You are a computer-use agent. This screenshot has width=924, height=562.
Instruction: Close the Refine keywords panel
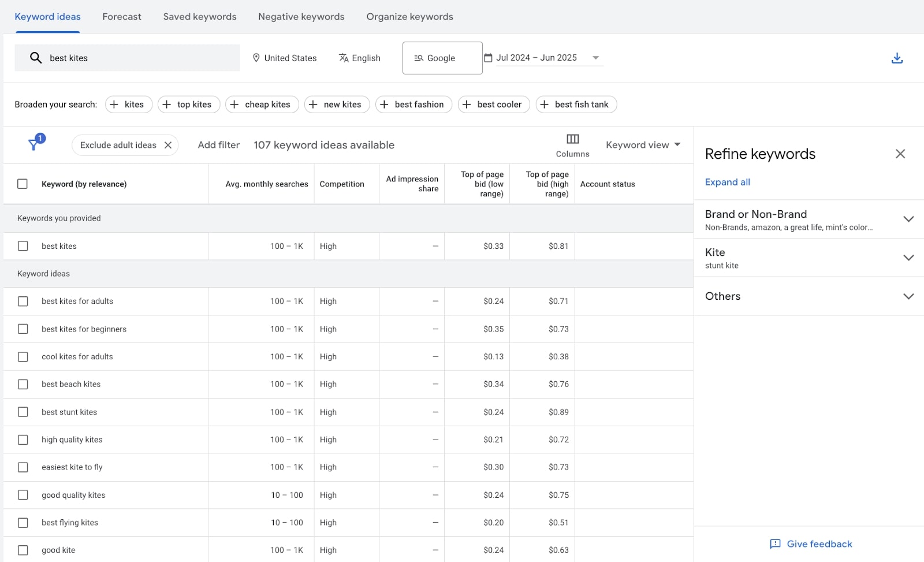coord(900,154)
